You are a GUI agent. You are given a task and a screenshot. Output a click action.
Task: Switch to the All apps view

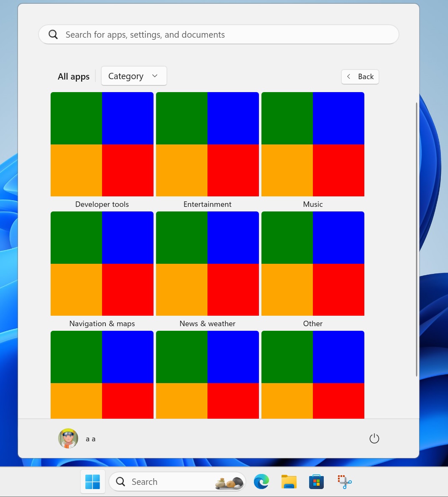pyautogui.click(x=74, y=76)
